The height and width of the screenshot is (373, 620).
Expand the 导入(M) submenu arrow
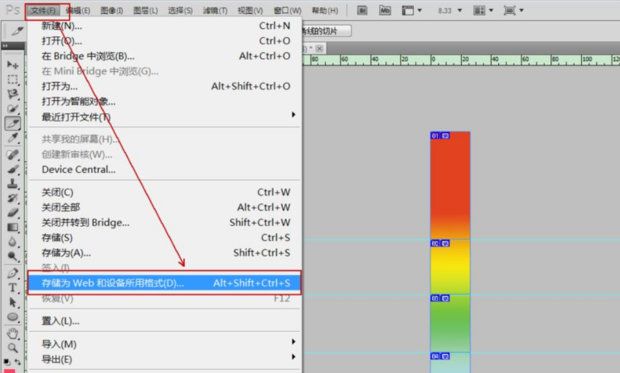click(x=293, y=341)
